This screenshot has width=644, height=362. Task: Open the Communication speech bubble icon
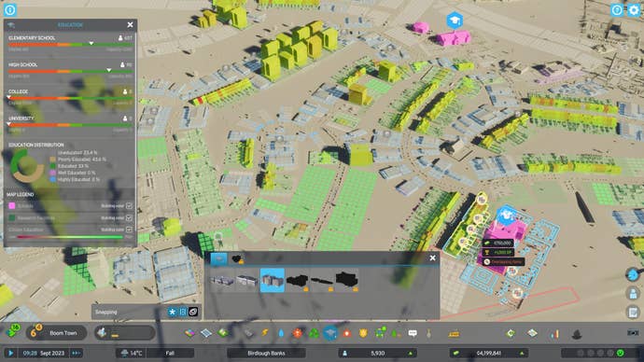tap(413, 333)
